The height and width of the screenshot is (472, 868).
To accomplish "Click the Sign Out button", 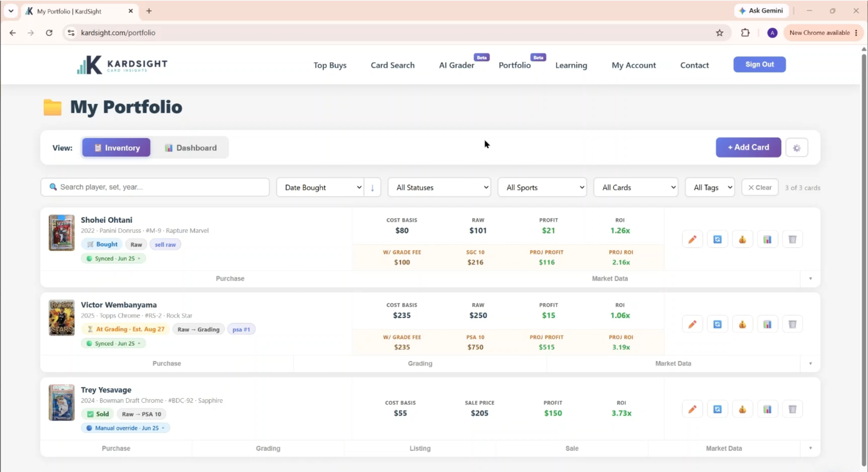I will tap(759, 64).
